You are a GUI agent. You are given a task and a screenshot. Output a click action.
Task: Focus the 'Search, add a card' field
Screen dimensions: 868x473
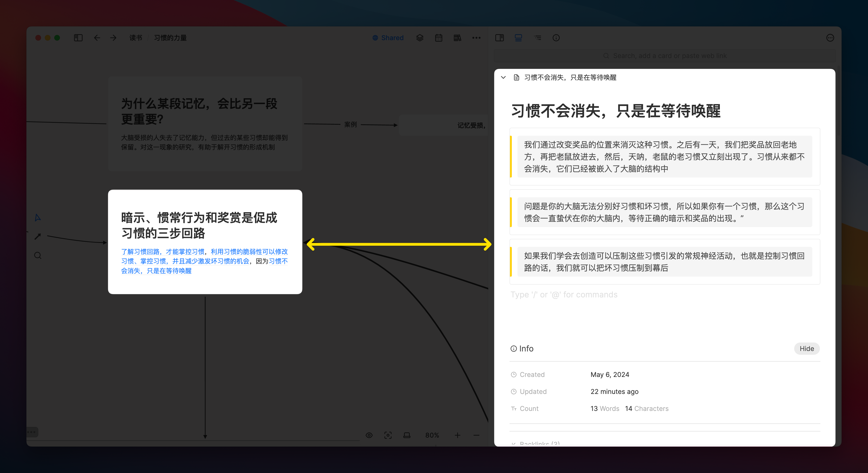[664, 56]
